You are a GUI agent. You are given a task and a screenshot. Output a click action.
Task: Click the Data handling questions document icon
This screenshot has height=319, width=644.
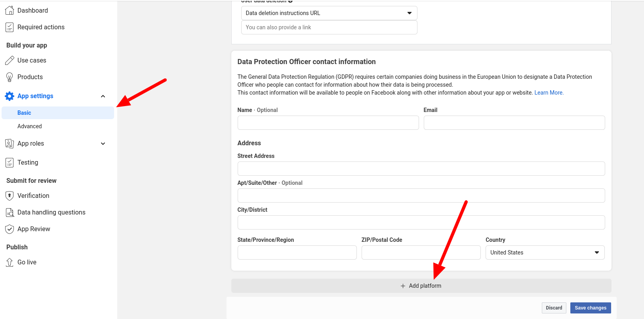pos(10,212)
